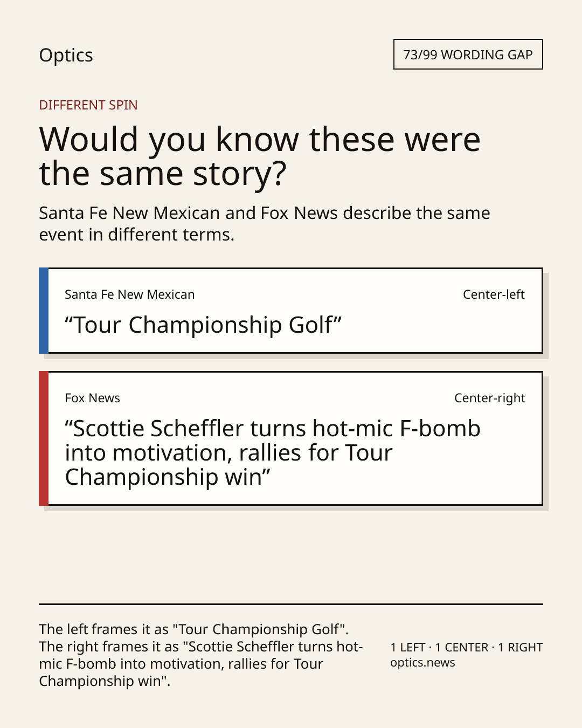The height and width of the screenshot is (728, 582).
Task: Click the Santa Fe New Mexican source name
Action: pos(129,294)
